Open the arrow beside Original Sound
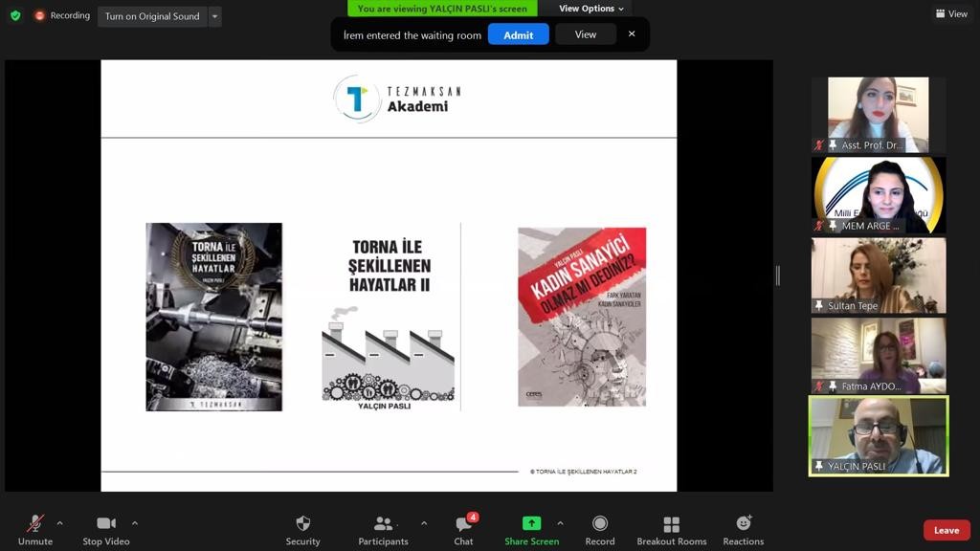This screenshot has width=980, height=551. point(214,16)
